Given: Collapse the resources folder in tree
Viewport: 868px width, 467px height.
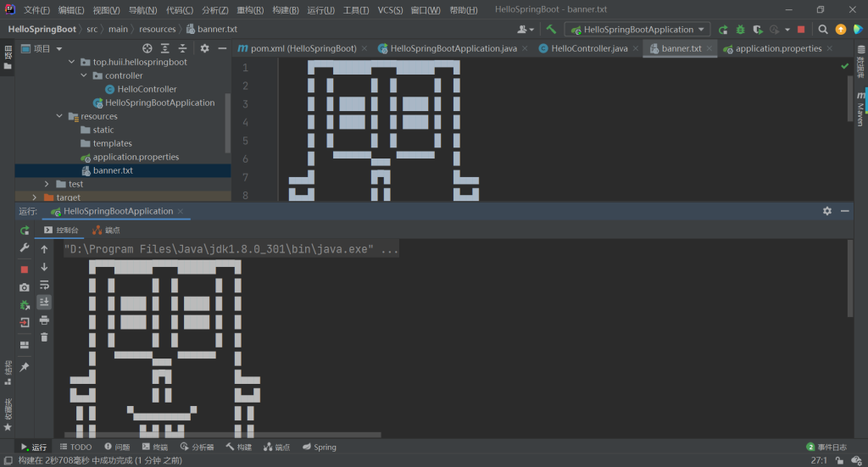Looking at the screenshot, I should click(x=59, y=116).
